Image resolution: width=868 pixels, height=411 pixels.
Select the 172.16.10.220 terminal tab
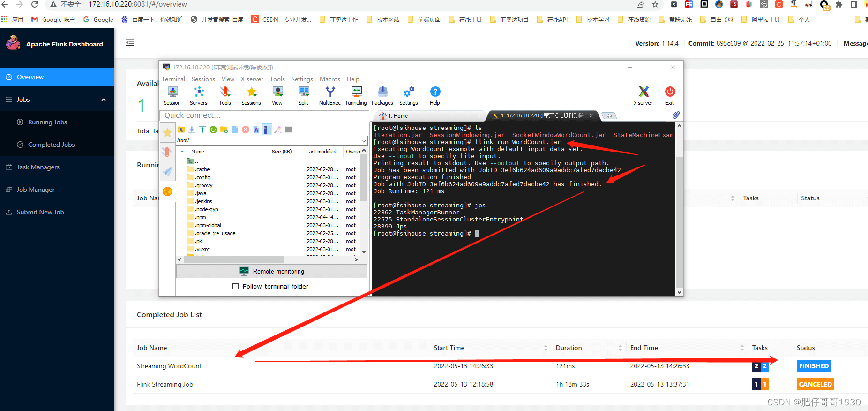(x=543, y=116)
